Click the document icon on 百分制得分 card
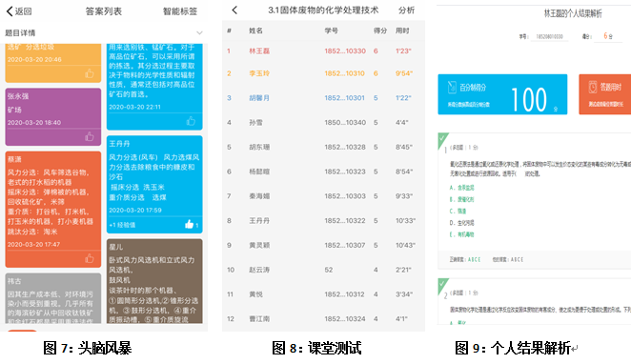This screenshot has height=364, width=631. click(x=452, y=87)
